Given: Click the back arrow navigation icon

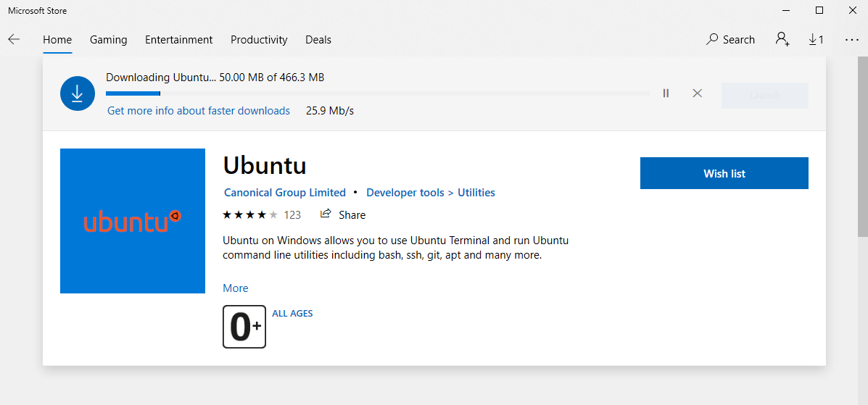Looking at the screenshot, I should click(x=14, y=40).
